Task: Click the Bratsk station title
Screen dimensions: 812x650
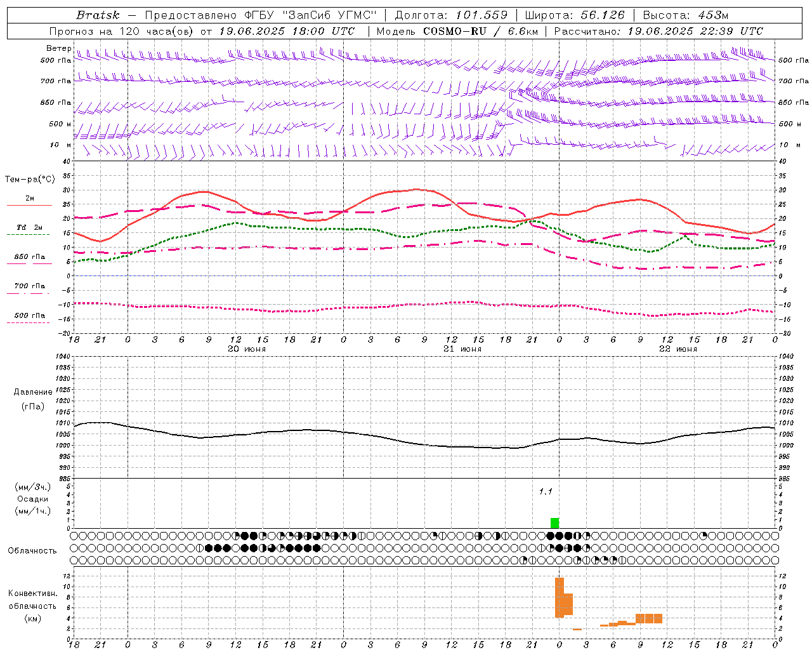Action: coord(98,15)
